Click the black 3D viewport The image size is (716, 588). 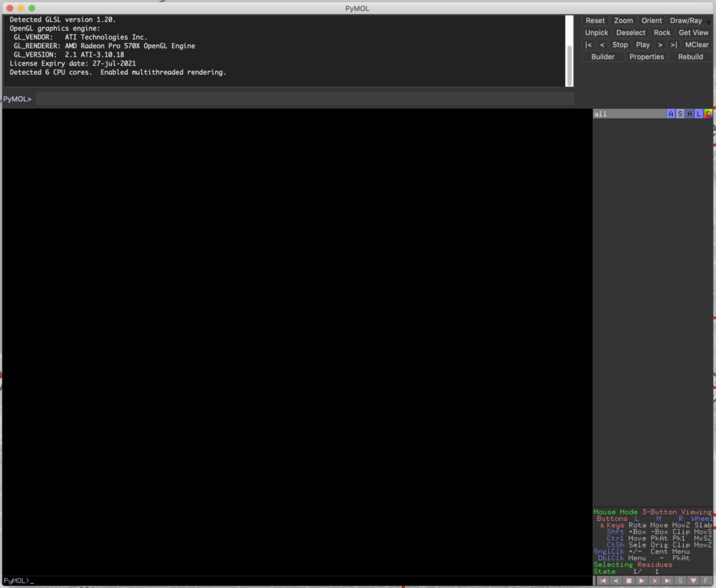(296, 343)
